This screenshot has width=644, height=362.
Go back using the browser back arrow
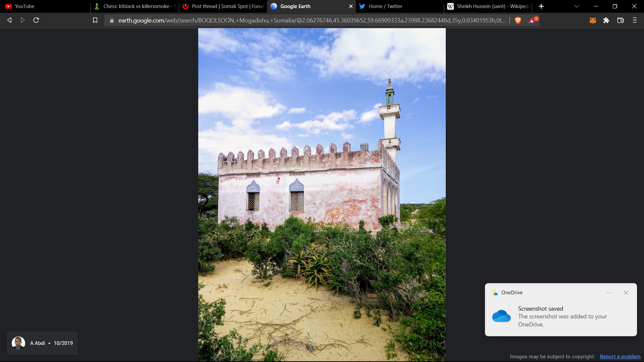tap(9, 20)
